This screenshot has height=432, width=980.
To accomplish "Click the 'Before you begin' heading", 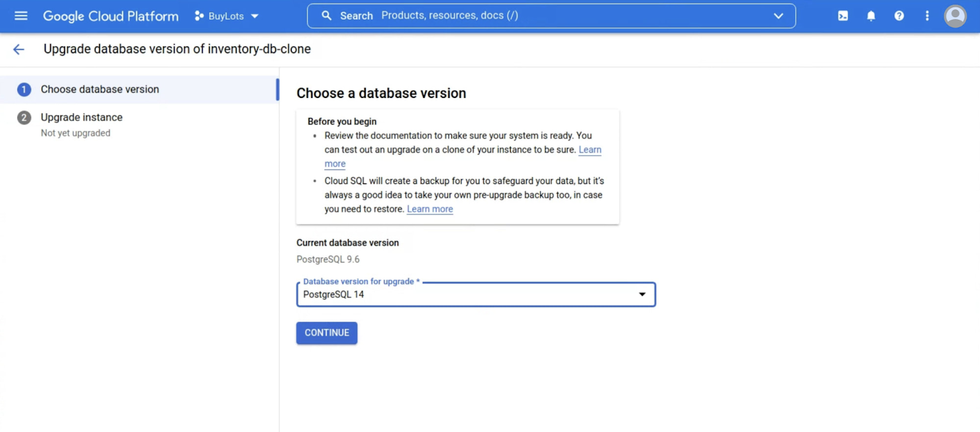I will pos(342,121).
